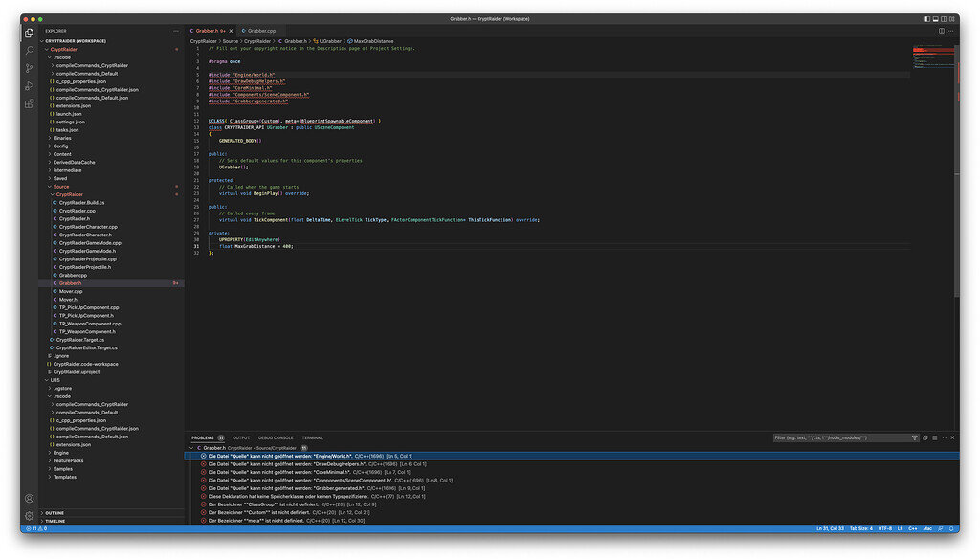The image size is (980, 560).
Task: Open the Accounts icon in activity bar
Action: pyautogui.click(x=30, y=498)
